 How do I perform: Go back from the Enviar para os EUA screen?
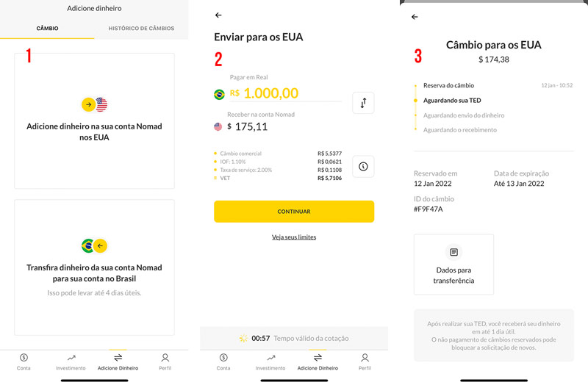coord(218,15)
